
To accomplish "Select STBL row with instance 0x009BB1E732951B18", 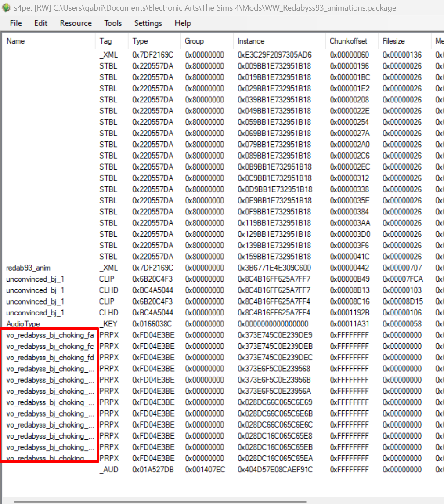I will [x=274, y=66].
